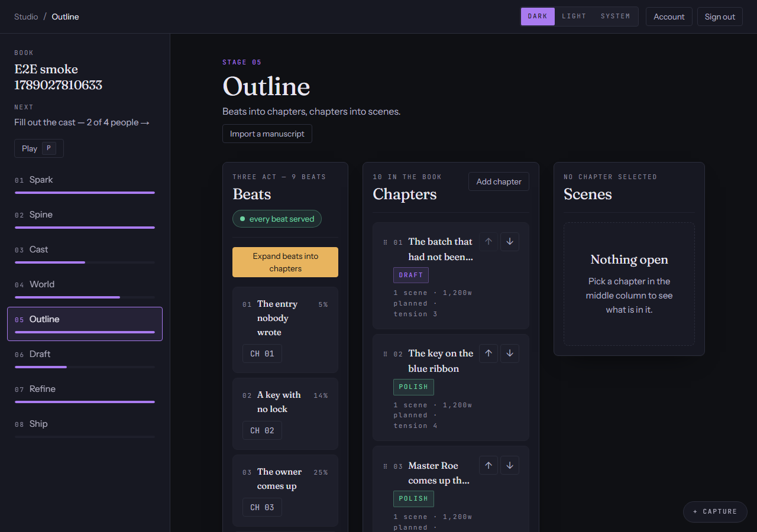Select beat 'The entry nobody wrote'
Screen dimensions: 757x532
tap(285, 329)
